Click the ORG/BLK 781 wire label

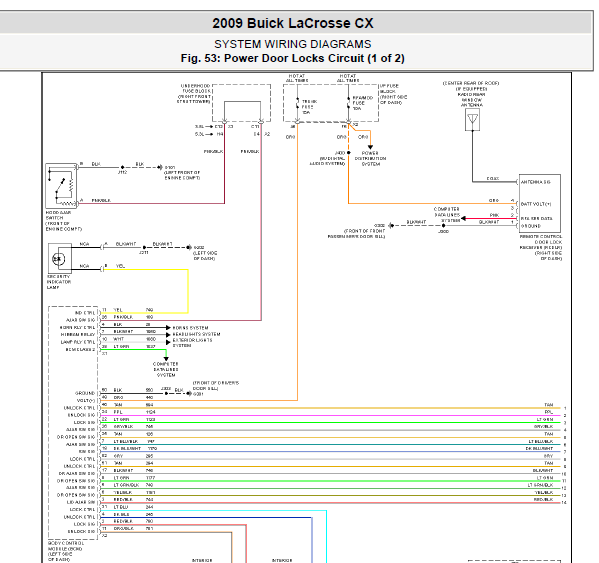pyautogui.click(x=133, y=529)
